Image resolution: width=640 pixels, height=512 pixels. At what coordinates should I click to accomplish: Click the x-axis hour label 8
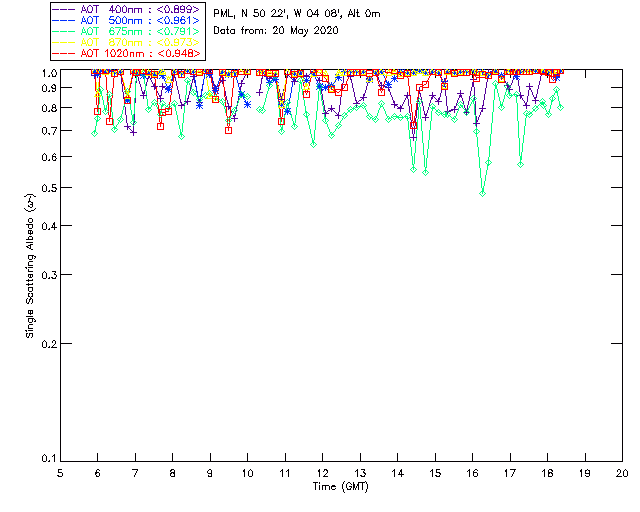click(x=173, y=473)
